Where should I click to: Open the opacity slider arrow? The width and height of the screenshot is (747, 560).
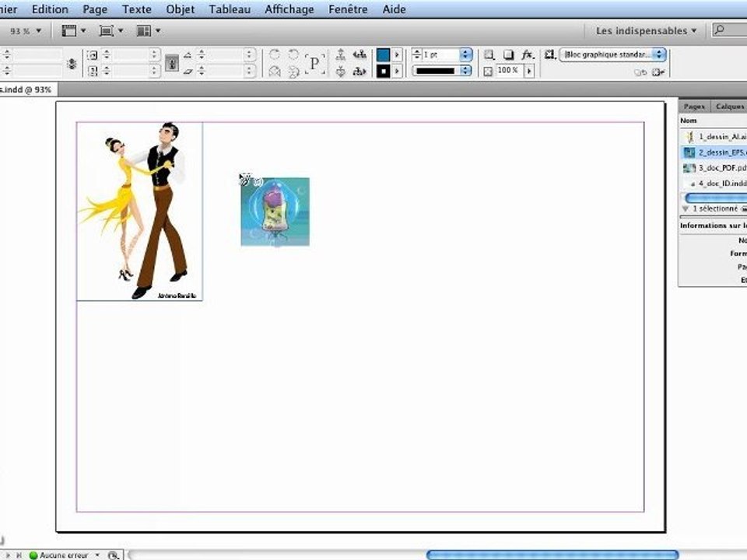(x=529, y=71)
